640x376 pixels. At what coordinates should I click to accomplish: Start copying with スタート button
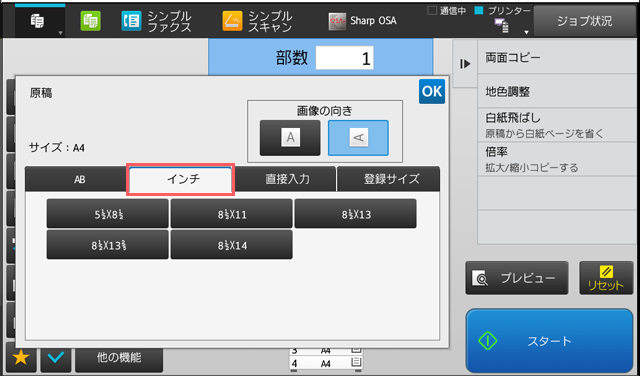click(x=549, y=340)
